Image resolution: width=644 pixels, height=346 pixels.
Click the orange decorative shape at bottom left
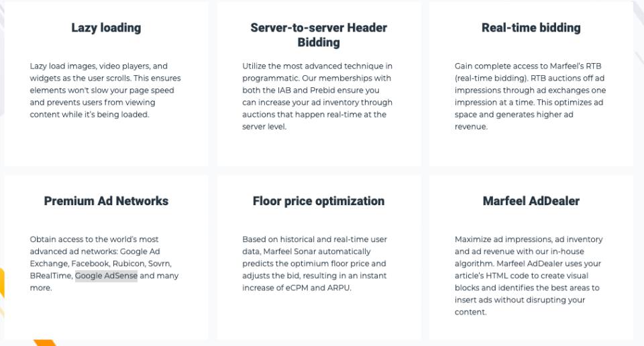tap(44, 343)
